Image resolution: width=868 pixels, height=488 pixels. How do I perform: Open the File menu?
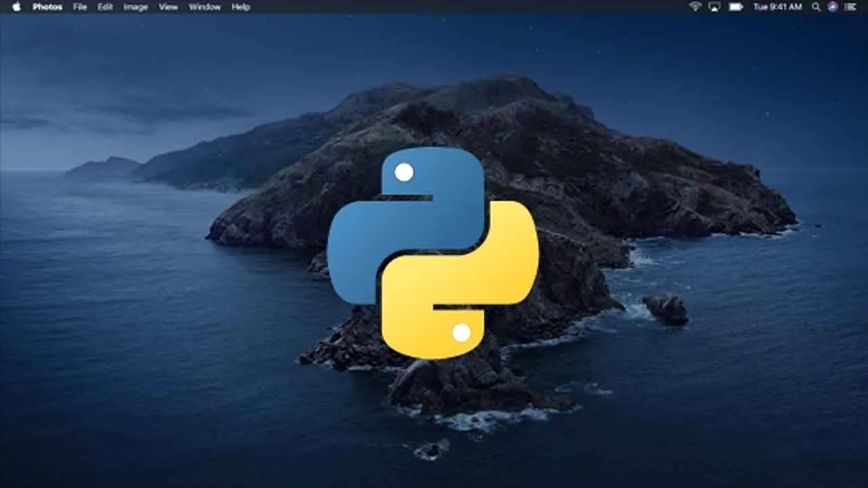(80, 7)
